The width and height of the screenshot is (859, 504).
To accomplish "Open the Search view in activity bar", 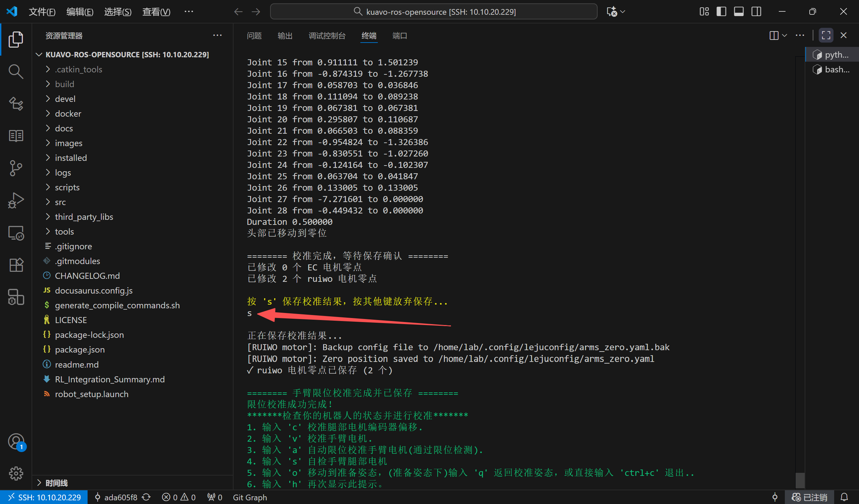I will [16, 71].
